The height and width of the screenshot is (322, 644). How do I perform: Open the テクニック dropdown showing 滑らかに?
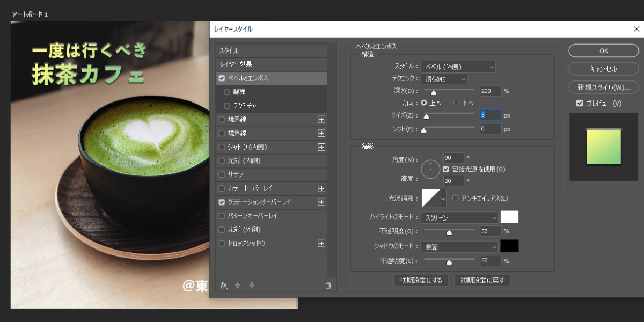pos(444,79)
